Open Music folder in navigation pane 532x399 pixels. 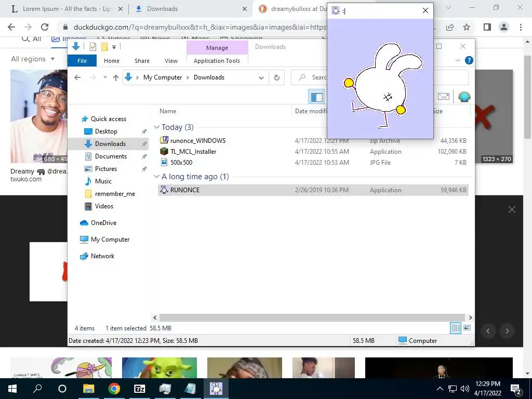pyautogui.click(x=103, y=181)
